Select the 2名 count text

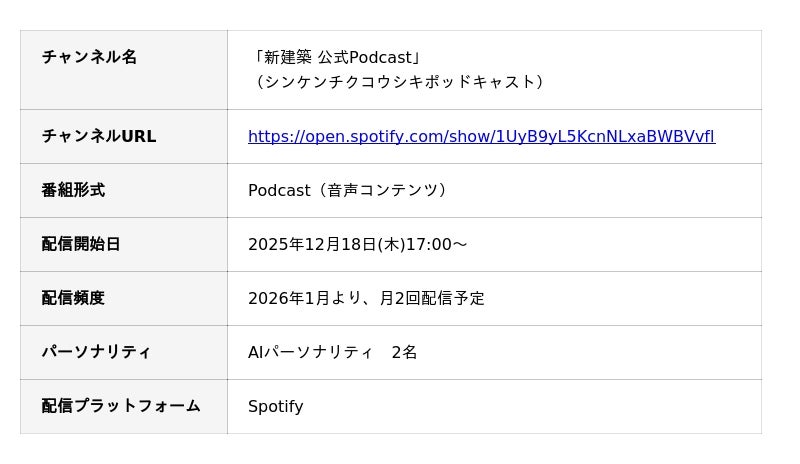click(404, 352)
